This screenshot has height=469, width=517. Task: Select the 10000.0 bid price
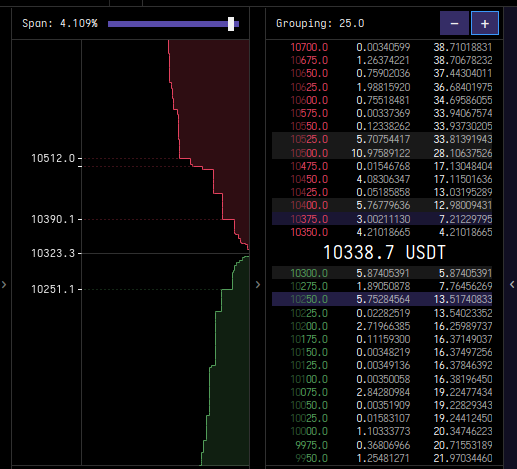click(x=309, y=431)
